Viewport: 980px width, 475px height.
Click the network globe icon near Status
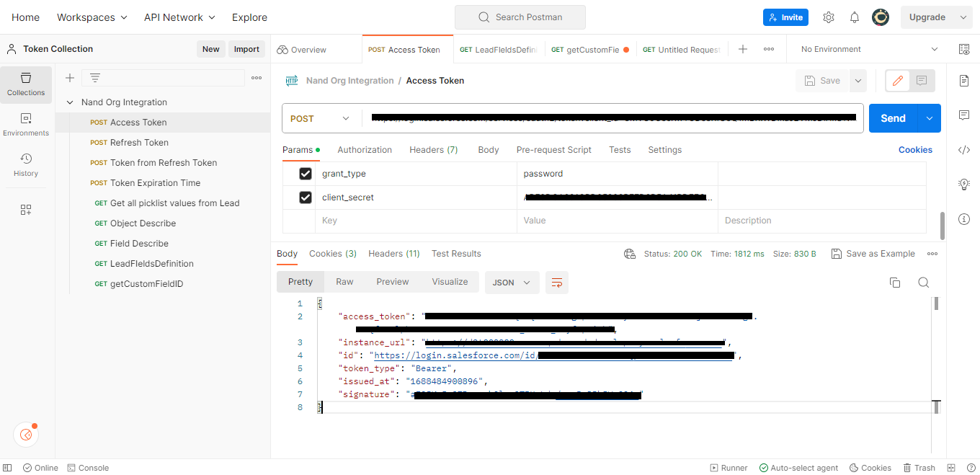630,254
